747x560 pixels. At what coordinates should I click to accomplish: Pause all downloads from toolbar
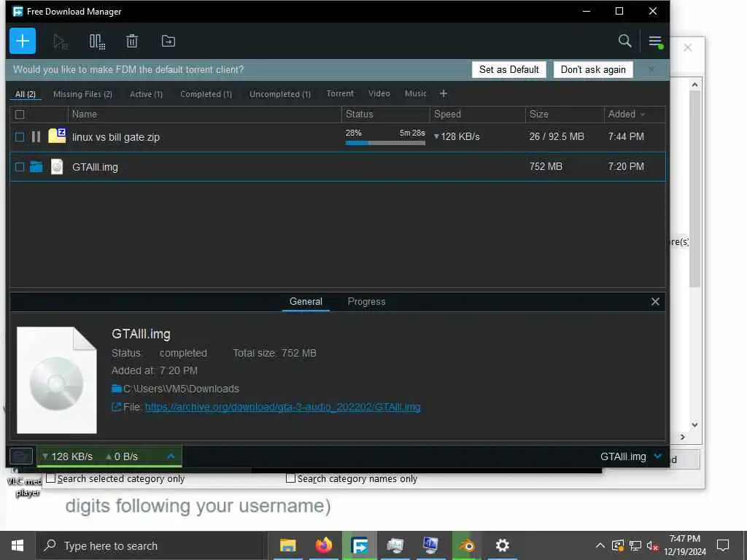click(97, 42)
